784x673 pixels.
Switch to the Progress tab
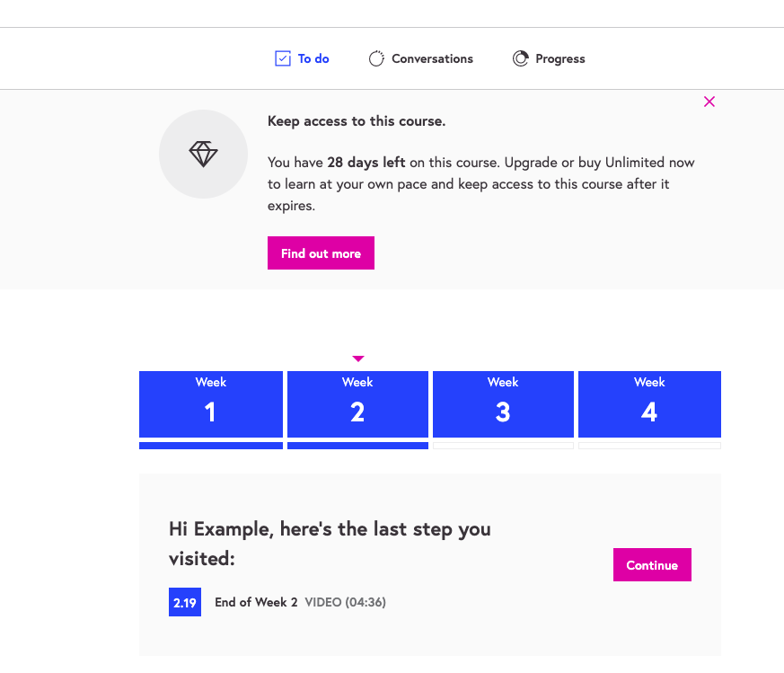549,58
